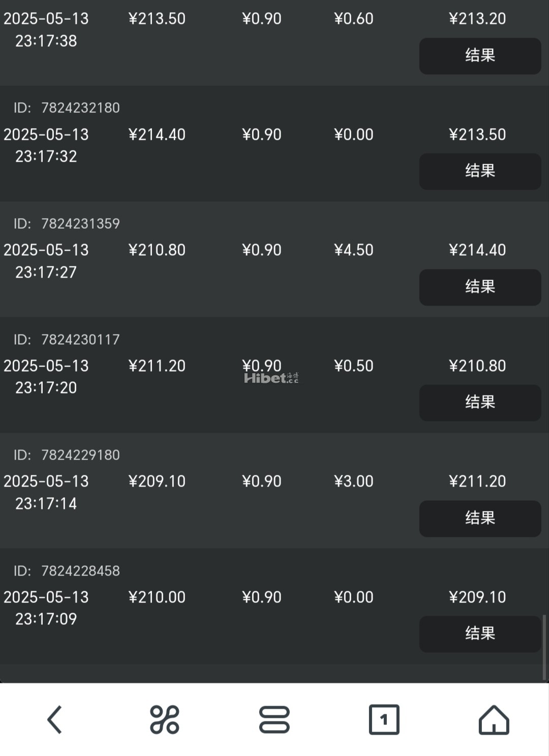Tap the ¥209.10 ending balance
The width and height of the screenshot is (549, 756).
(477, 597)
